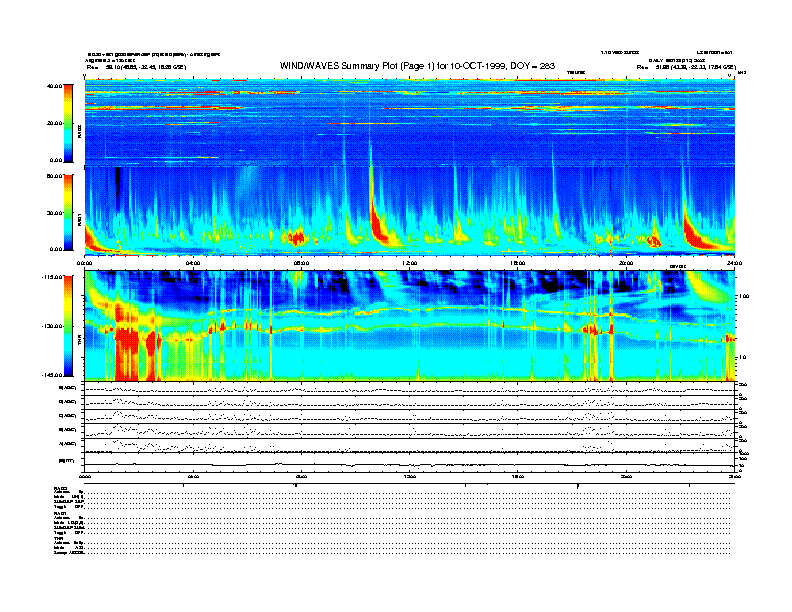The image size is (792, 612).
Task: Click the |B| magnetic field trace at bottom
Action: coord(410,464)
